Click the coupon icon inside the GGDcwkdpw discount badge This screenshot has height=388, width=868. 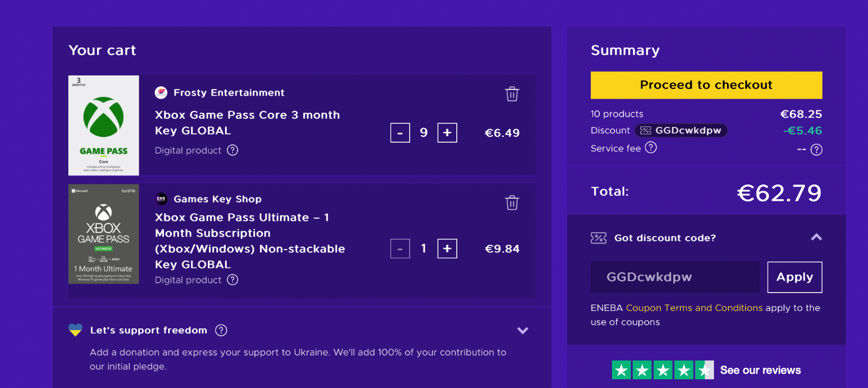[646, 130]
